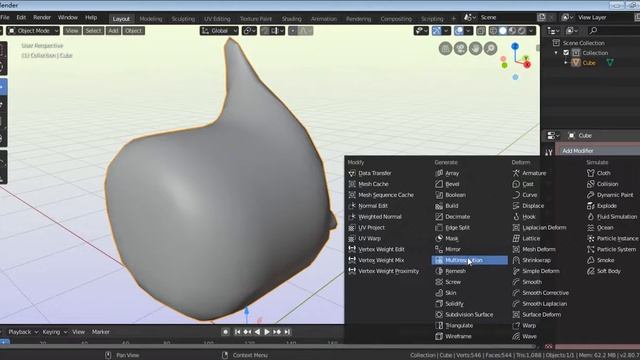This screenshot has width=640, height=360.
Task: Play the animation forward
Action: [x=267, y=332]
